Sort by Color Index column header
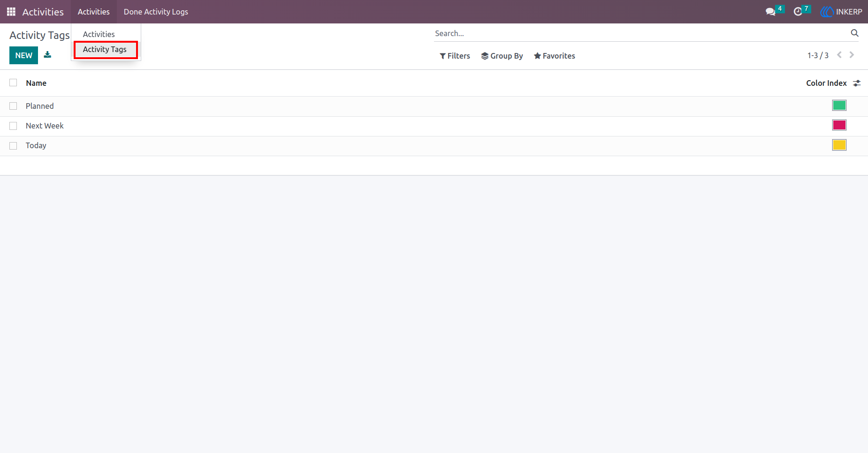 pyautogui.click(x=826, y=83)
